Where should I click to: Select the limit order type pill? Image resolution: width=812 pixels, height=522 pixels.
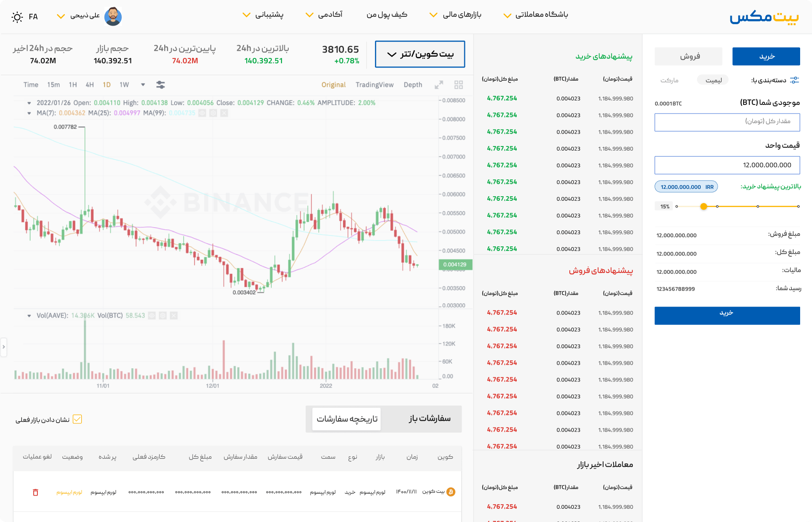click(x=713, y=80)
